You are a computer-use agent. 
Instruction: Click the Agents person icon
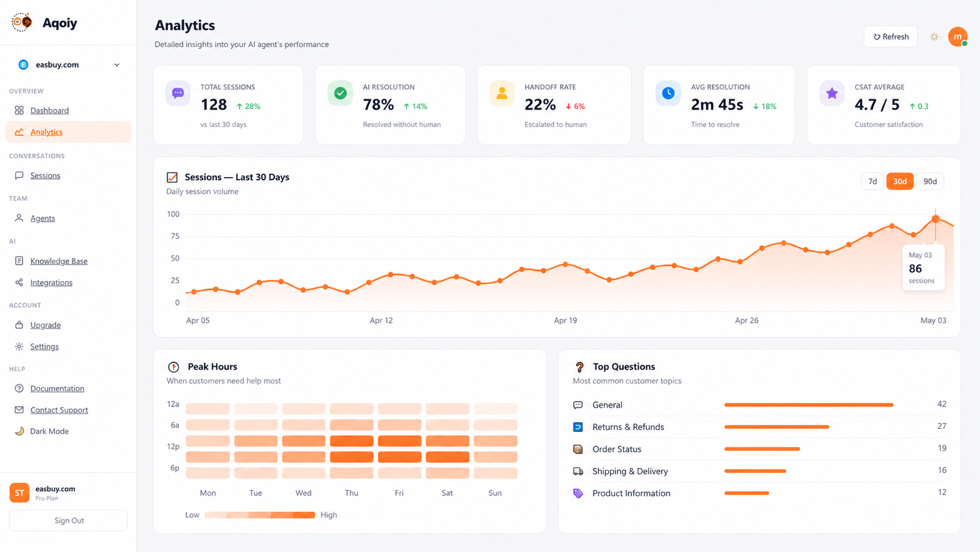pos(19,218)
